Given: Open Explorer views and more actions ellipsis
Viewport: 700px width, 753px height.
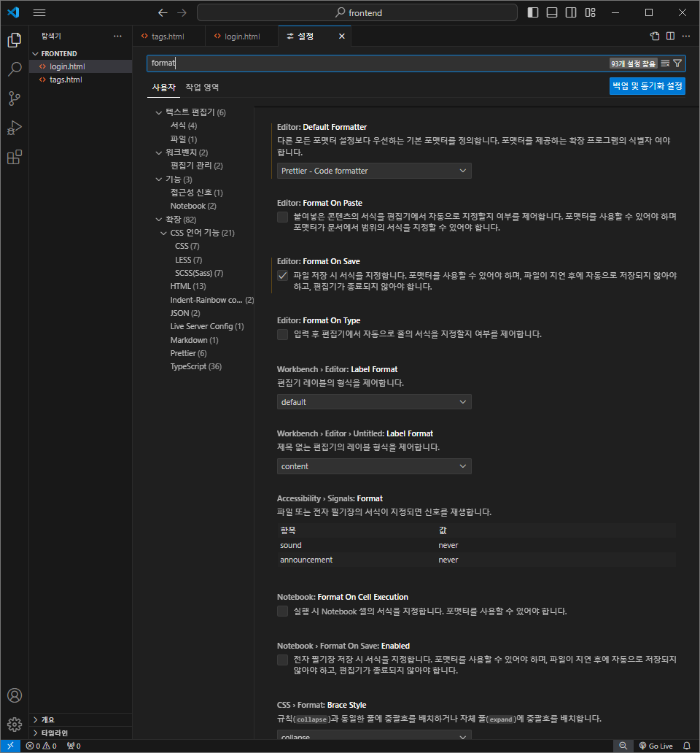Looking at the screenshot, I should (x=117, y=36).
